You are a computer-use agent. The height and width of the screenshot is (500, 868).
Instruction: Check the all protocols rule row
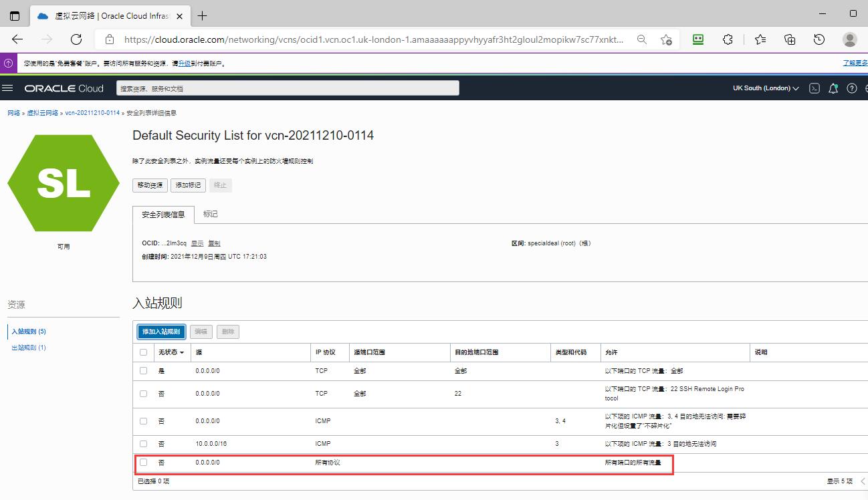tap(143, 463)
